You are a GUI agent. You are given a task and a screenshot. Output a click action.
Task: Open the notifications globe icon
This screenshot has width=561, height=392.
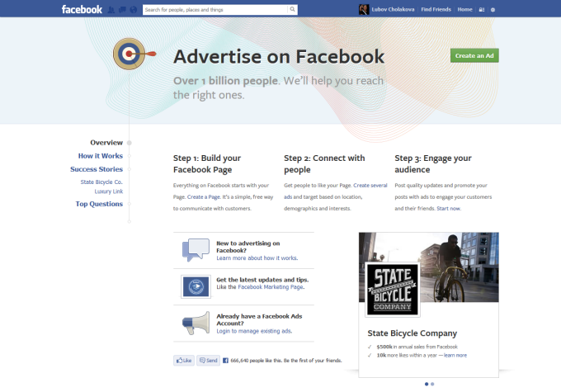pos(133,10)
